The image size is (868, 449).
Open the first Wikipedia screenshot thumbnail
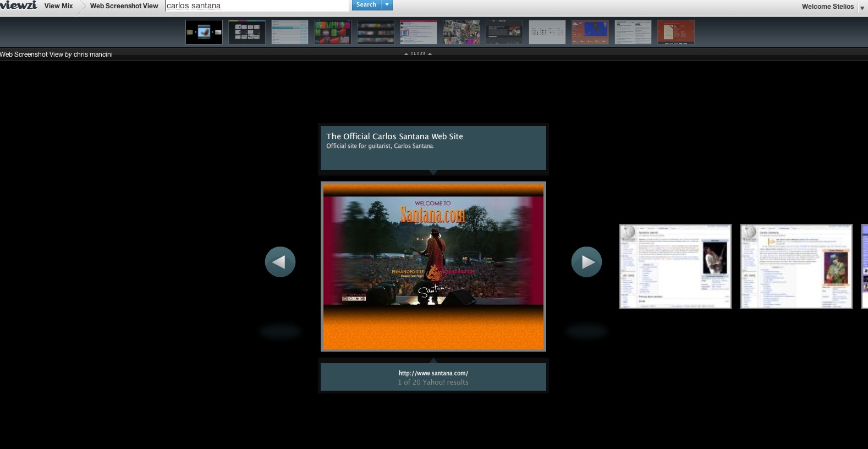(675, 266)
